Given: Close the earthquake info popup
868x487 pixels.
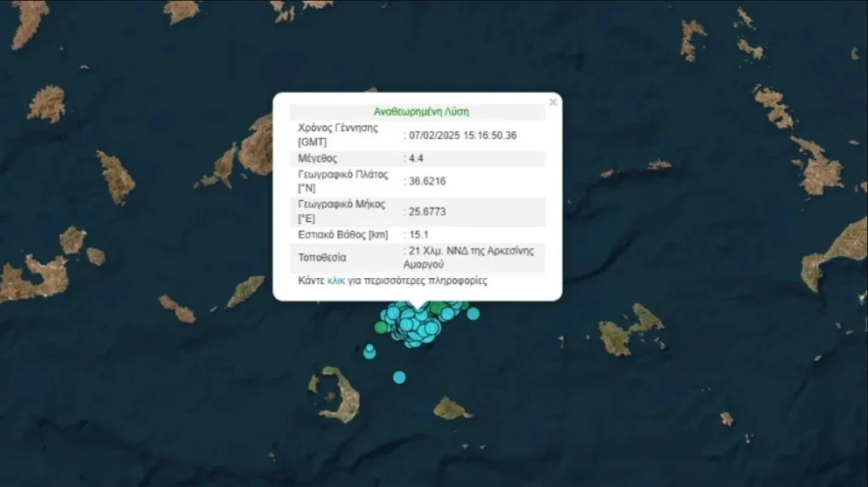Looking at the screenshot, I should point(553,102).
